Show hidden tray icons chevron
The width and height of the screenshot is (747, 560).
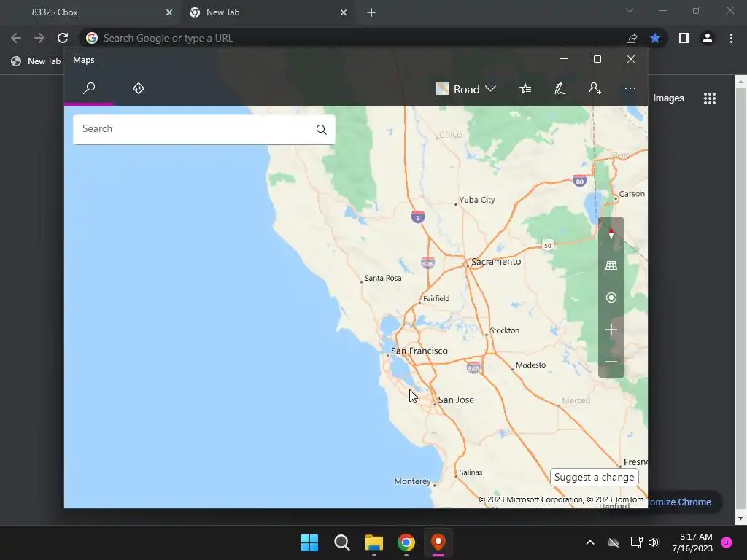(x=589, y=542)
